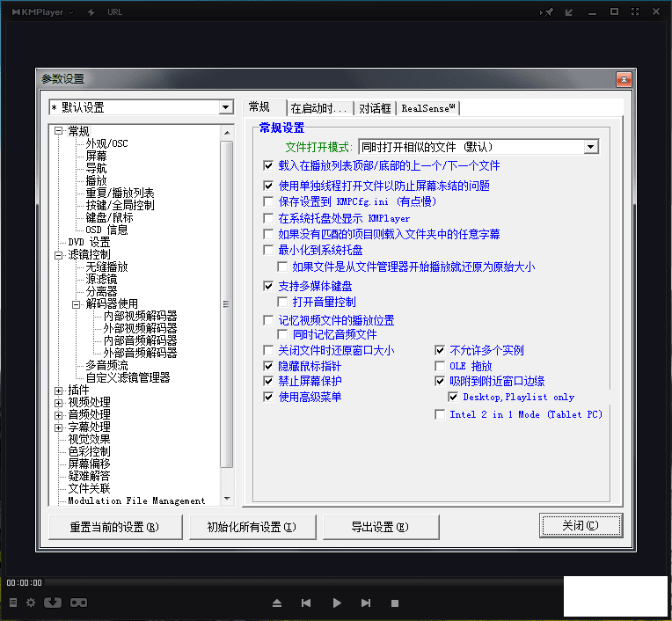Screen dimensions: 672x621
Task: Click the tree's vertical scrollbar thumb
Action: point(227,304)
